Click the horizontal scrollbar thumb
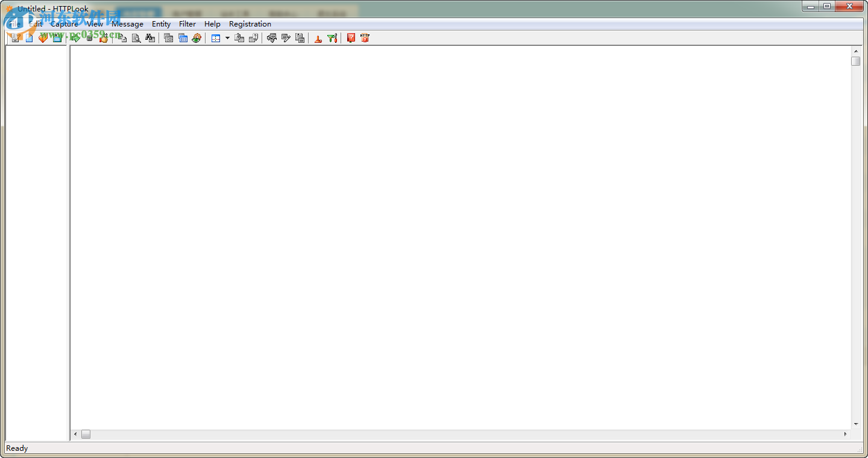This screenshot has width=868, height=458. [x=86, y=434]
